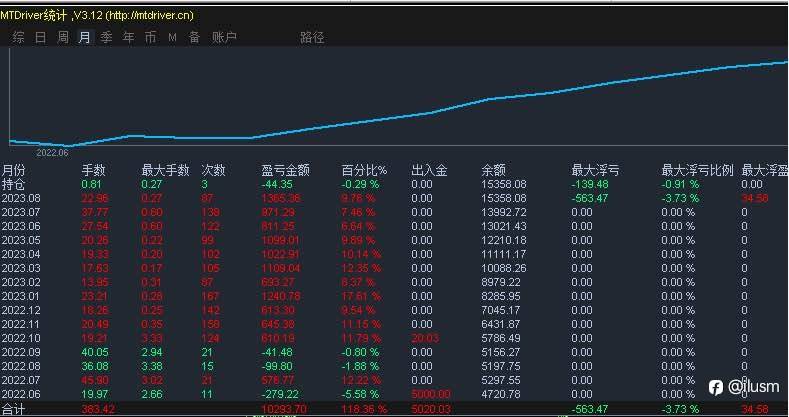Image resolution: width=789 pixels, height=417 pixels.
Task: Click the 最大浮亏 column header
Action: coord(595,170)
